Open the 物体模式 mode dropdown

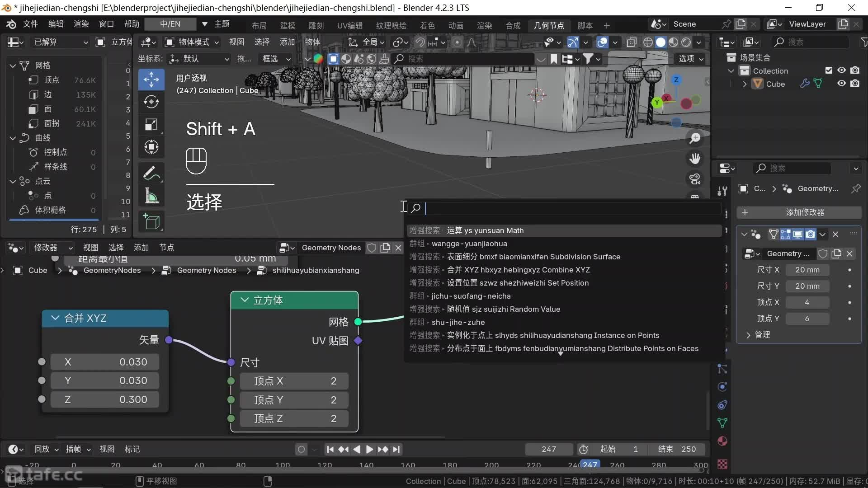pos(192,42)
